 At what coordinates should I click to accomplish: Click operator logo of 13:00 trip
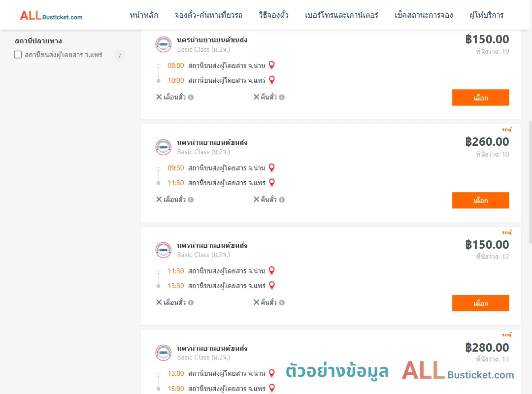(164, 353)
